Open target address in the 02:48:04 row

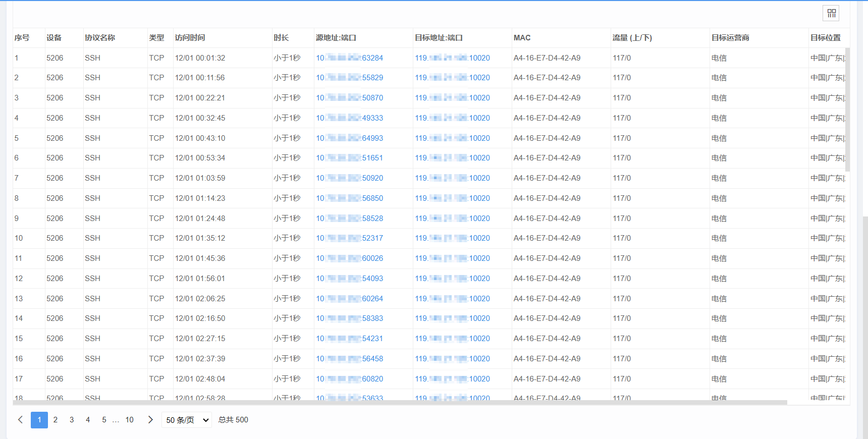coord(452,379)
